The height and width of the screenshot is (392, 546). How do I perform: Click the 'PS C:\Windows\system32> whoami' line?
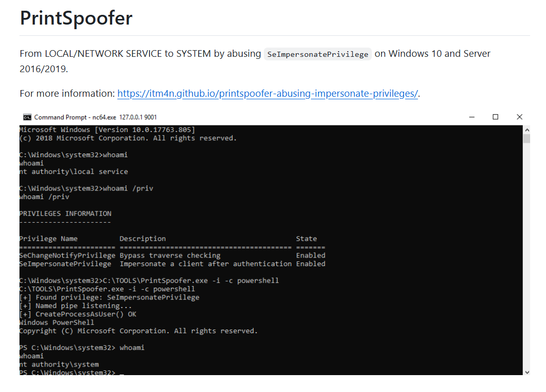click(82, 347)
